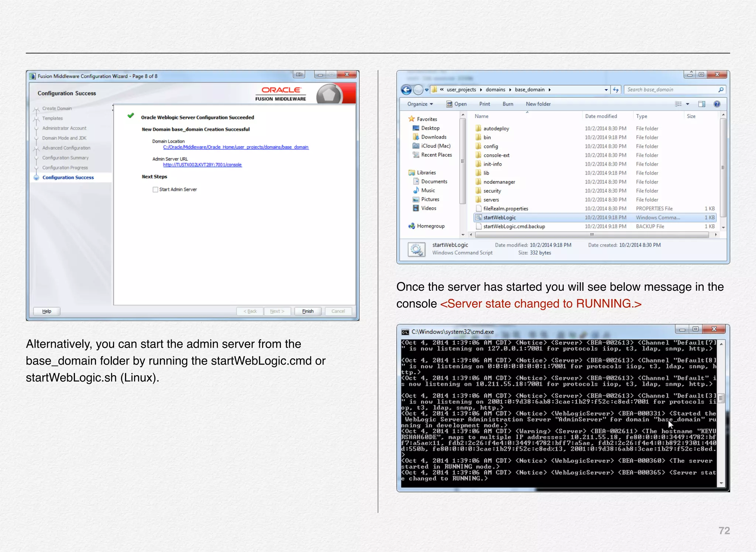Image resolution: width=756 pixels, height=552 pixels.
Task: Open the Domain Location path link
Action: tap(236, 147)
